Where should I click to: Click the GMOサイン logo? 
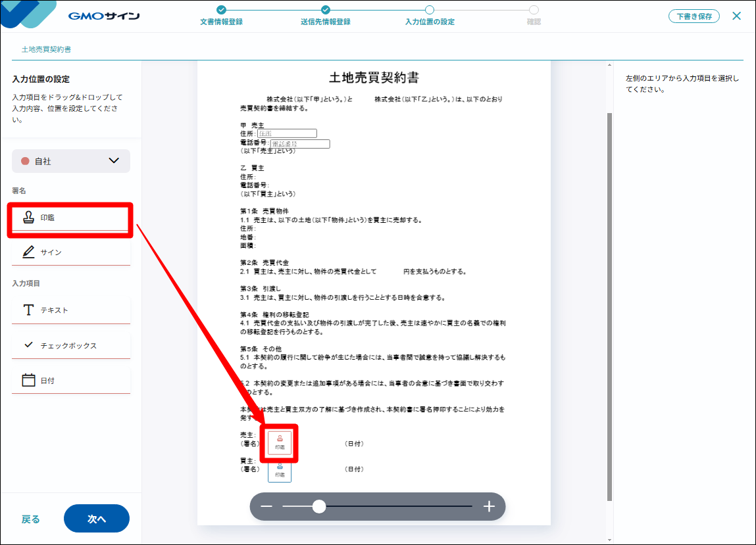pos(104,16)
